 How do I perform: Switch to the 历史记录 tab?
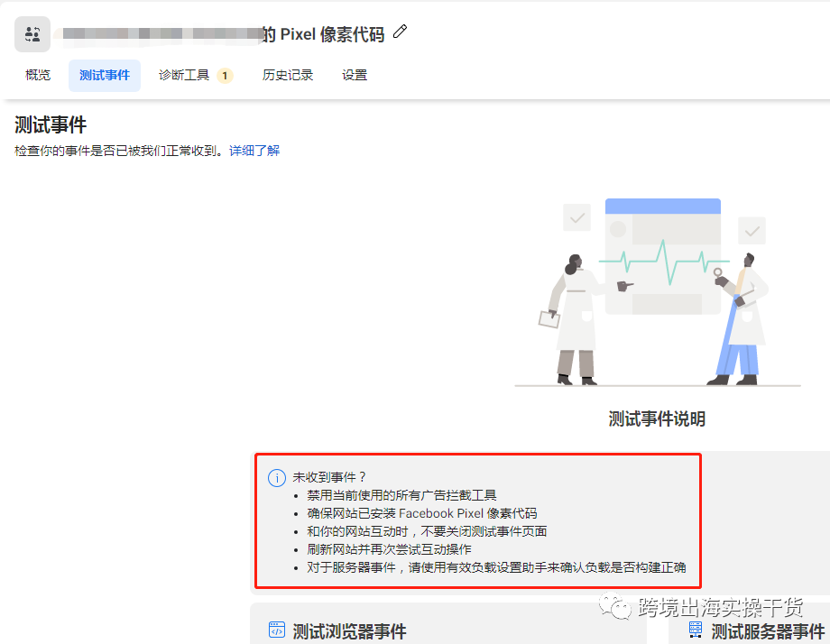click(288, 75)
